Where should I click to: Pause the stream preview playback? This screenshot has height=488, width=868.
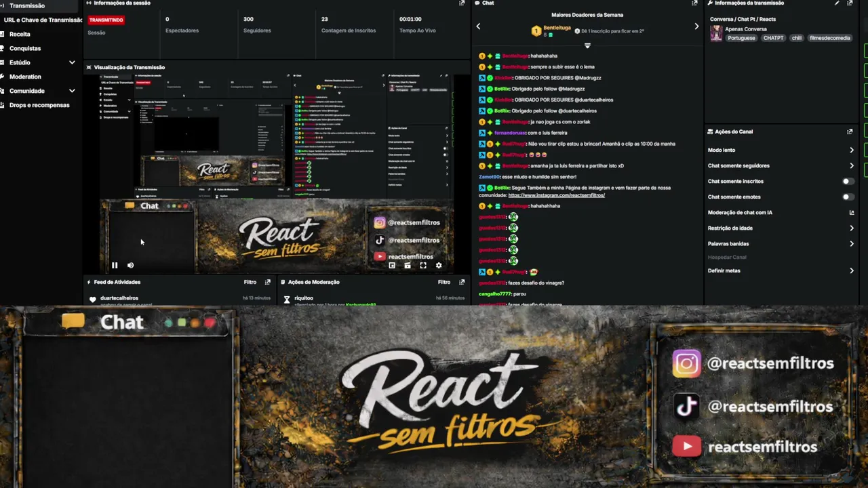point(115,266)
